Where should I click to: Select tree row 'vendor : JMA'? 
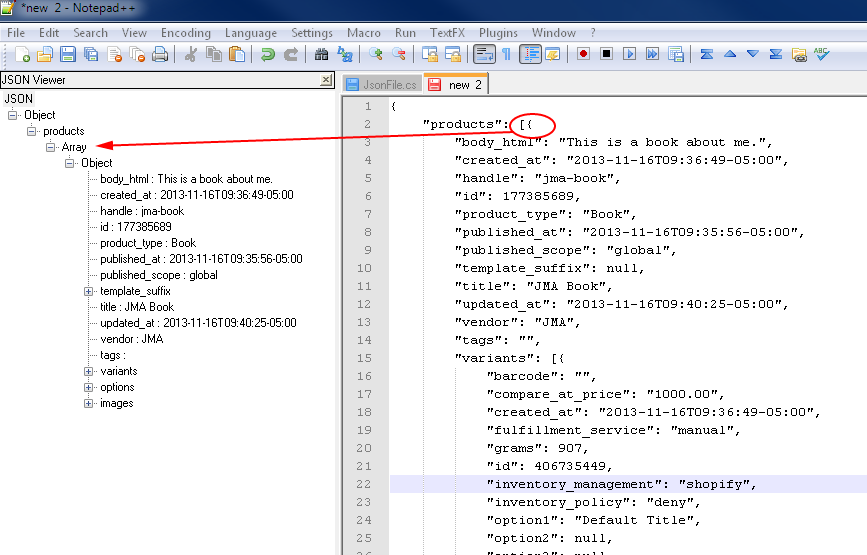point(132,339)
